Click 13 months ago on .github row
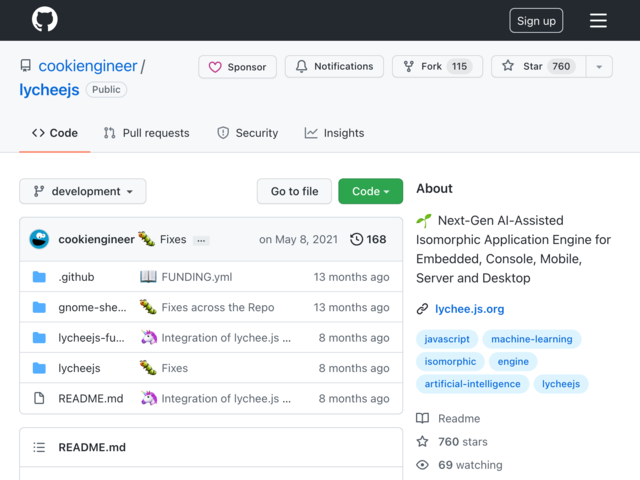Image resolution: width=640 pixels, height=480 pixels. (x=351, y=277)
